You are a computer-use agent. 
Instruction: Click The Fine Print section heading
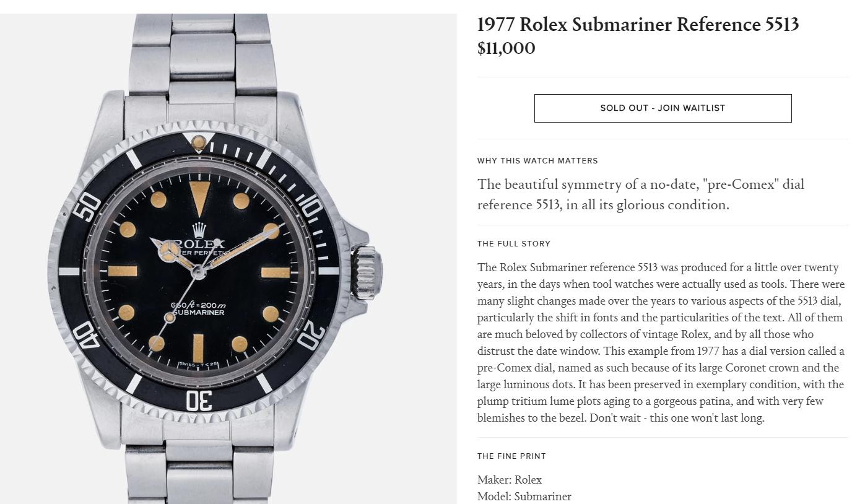point(511,456)
